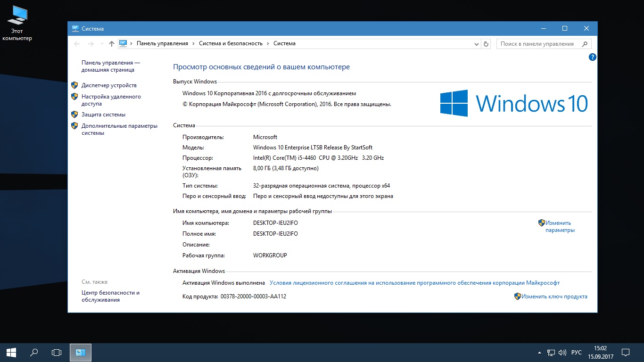Screen dimensions: 644x362
Task: Click 'Панель управления' breadcrumb item
Action: [x=162, y=43]
